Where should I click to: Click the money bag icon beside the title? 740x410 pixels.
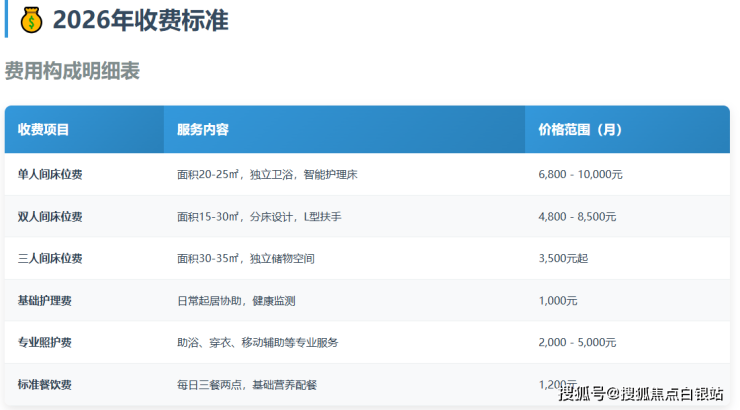[31, 19]
